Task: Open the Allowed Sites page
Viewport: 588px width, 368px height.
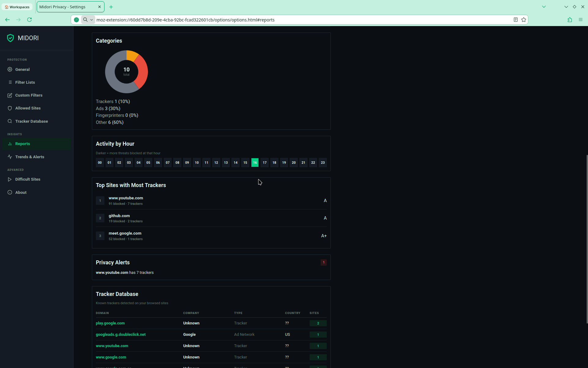Action: [37, 108]
